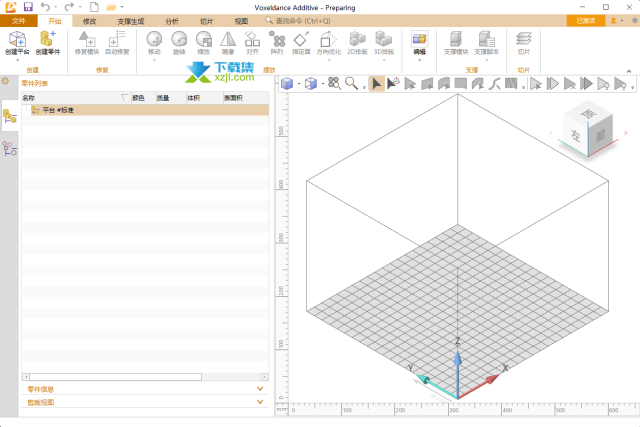Image resolution: width=640 pixels, height=427 pixels.
Task: Click the 顶 top face of view cube
Action: (x=588, y=113)
